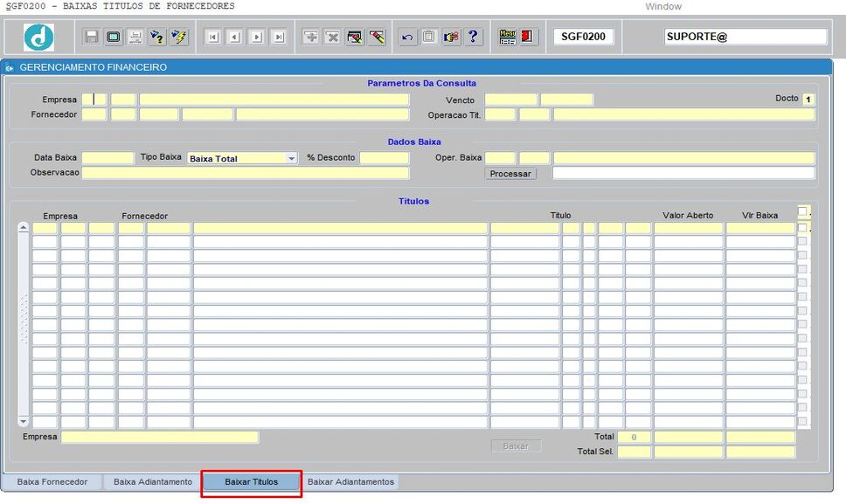This screenshot has width=846, height=504.
Task: Open the Window menu
Action: pos(663,6)
